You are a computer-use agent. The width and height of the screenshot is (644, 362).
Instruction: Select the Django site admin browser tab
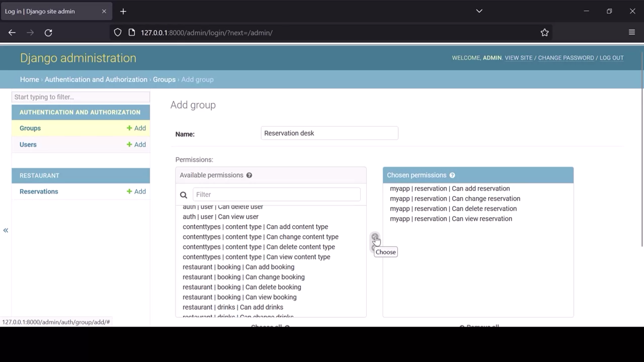(x=52, y=11)
